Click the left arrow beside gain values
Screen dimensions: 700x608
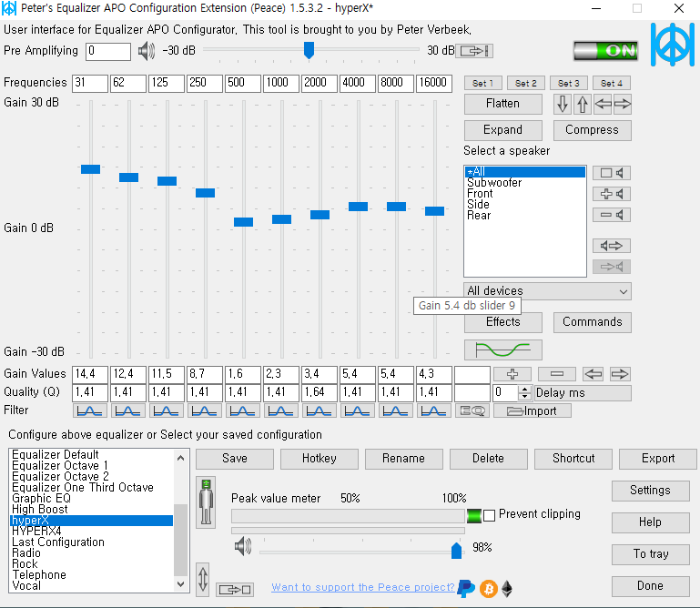click(593, 374)
